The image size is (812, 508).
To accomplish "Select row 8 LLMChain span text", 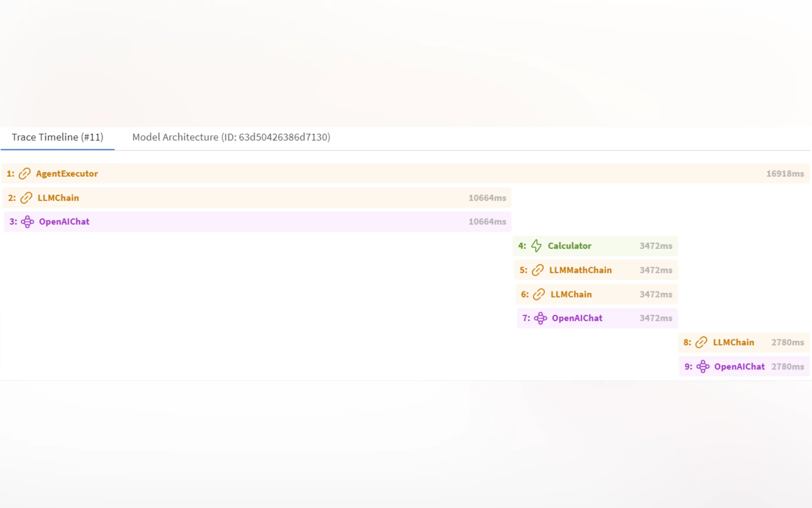I will pyautogui.click(x=733, y=342).
